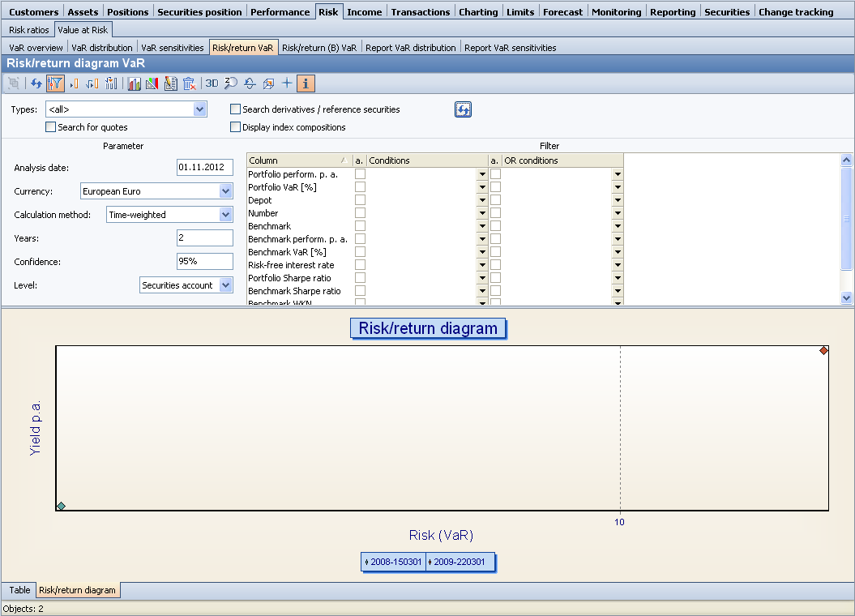Enable the Search for quotes checkbox
The height and width of the screenshot is (616, 855).
point(51,127)
